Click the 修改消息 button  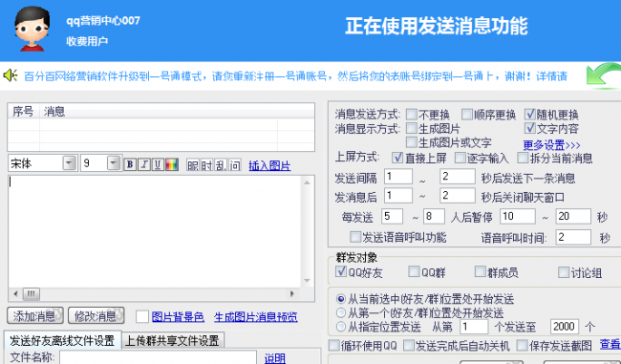click(96, 315)
